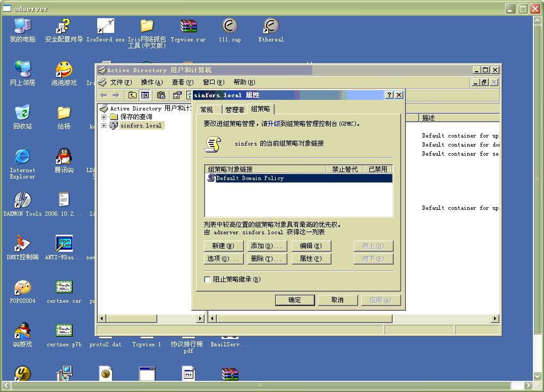Toggle the Show/Hide Console Tree toolbar icon
The height and width of the screenshot is (392, 544).
[x=144, y=95]
